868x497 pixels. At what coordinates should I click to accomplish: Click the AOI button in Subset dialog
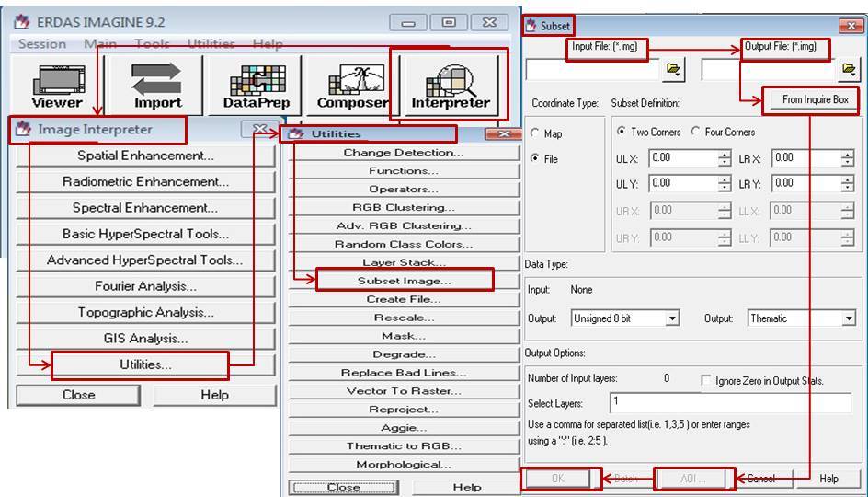coord(692,479)
